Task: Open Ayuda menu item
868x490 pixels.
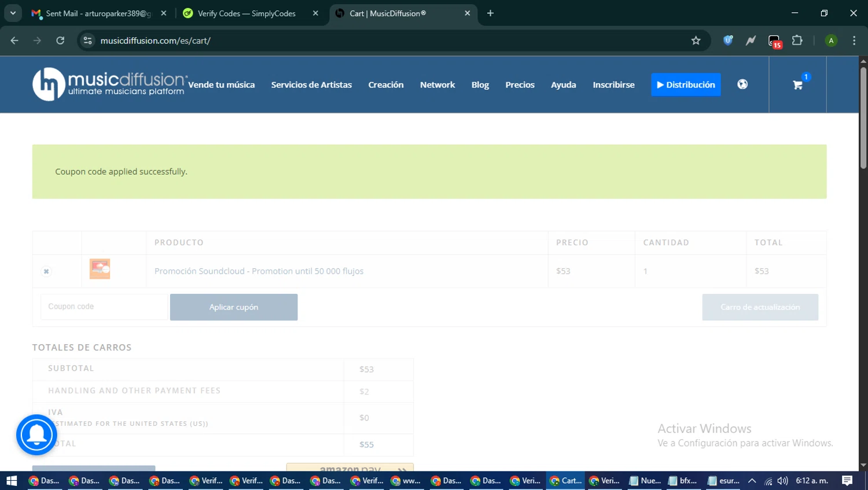Action: point(563,84)
